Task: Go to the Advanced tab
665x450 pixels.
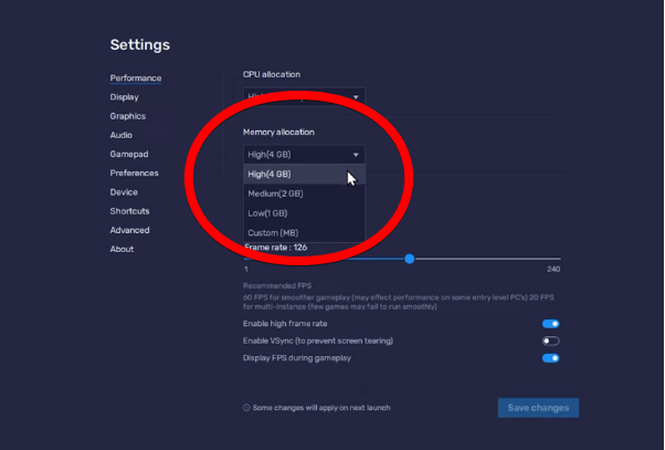Action: 129,230
